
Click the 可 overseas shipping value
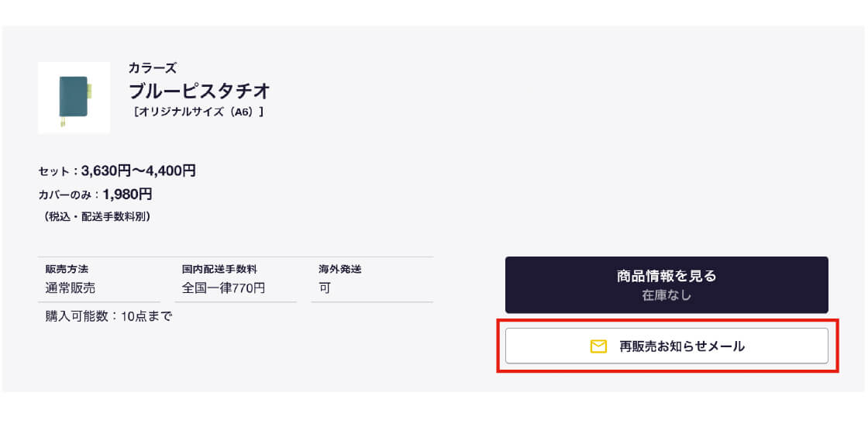coord(325,288)
